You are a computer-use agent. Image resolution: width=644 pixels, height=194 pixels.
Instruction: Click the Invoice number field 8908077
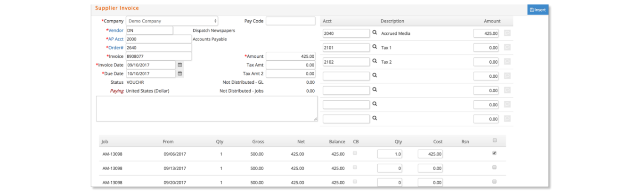point(159,57)
